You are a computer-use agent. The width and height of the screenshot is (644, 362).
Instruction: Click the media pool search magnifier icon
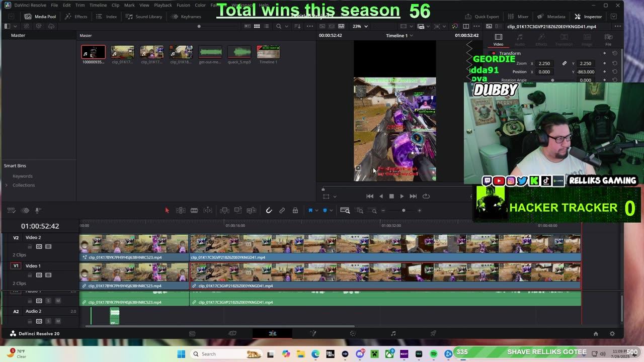tap(279, 26)
